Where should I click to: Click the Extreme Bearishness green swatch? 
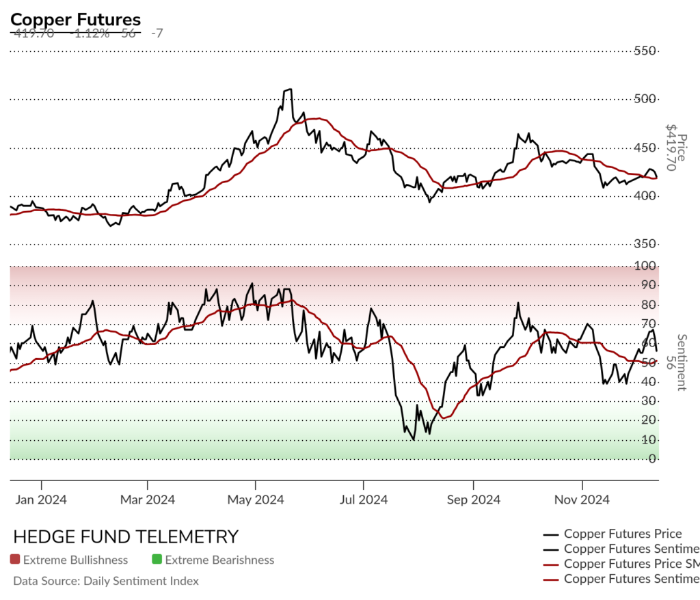tap(157, 559)
